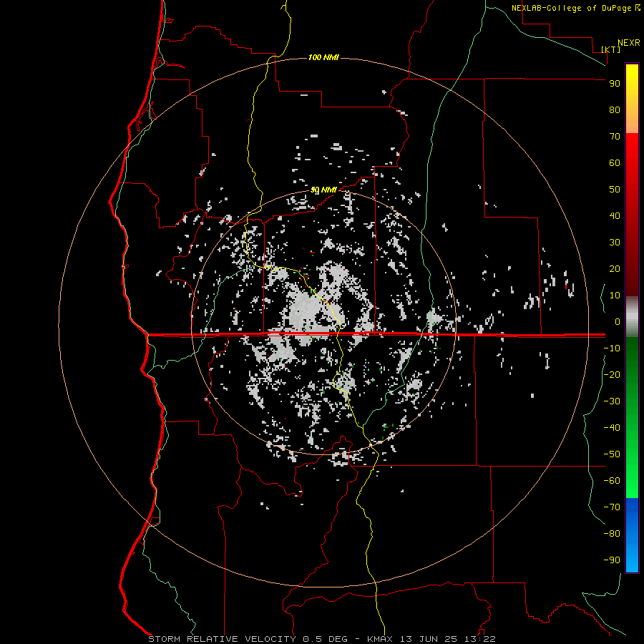Viewport: 644px width, 644px height.
Task: Click the -60 scale value
Action: pyautogui.click(x=612, y=481)
